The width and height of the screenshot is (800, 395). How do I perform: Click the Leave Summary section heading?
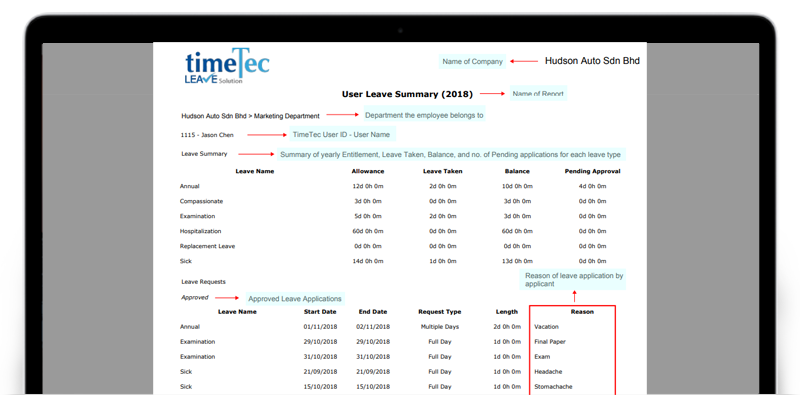click(204, 154)
